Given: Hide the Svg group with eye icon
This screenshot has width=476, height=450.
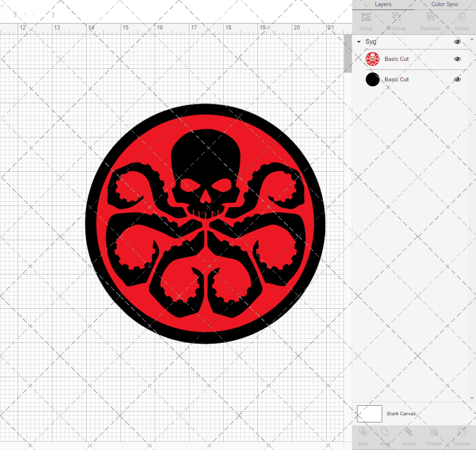Looking at the screenshot, I should pyautogui.click(x=457, y=42).
